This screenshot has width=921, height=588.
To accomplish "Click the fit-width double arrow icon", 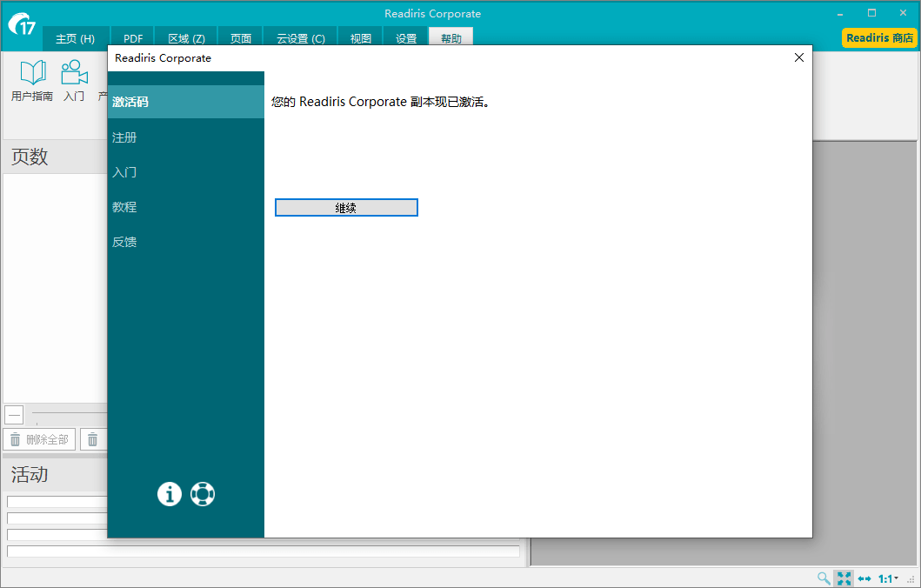I will point(864,578).
